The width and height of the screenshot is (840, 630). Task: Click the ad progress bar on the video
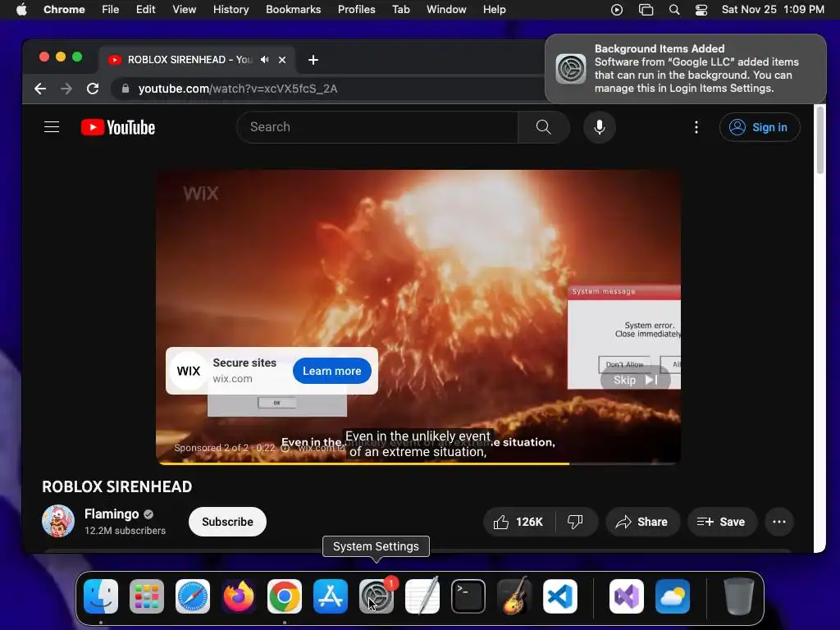pyautogui.click(x=418, y=463)
